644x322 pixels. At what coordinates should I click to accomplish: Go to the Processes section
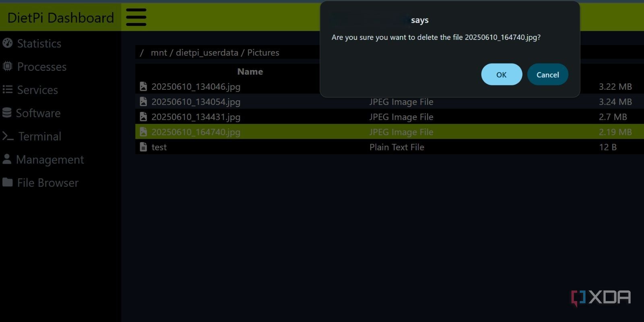coord(42,67)
